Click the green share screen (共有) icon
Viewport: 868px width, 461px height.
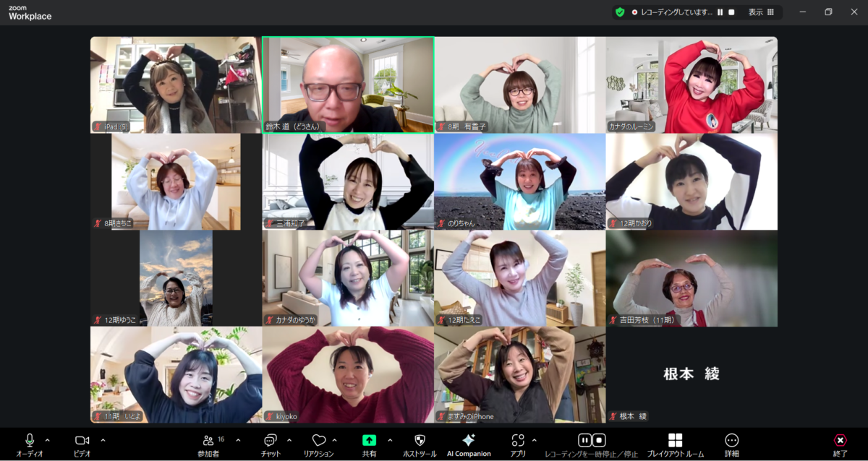[x=369, y=440]
